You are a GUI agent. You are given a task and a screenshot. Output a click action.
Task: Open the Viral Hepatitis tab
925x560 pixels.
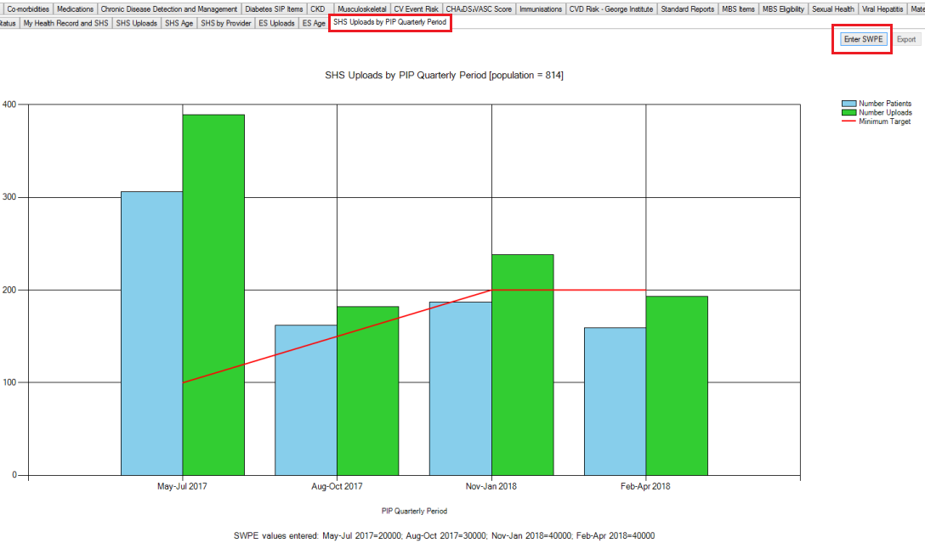[x=882, y=8]
